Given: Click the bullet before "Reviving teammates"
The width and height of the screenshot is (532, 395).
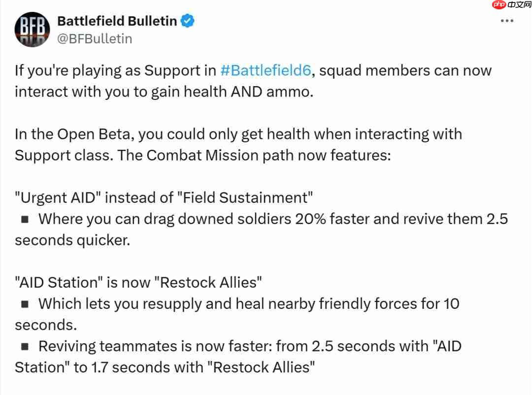Looking at the screenshot, I should click(x=25, y=347).
